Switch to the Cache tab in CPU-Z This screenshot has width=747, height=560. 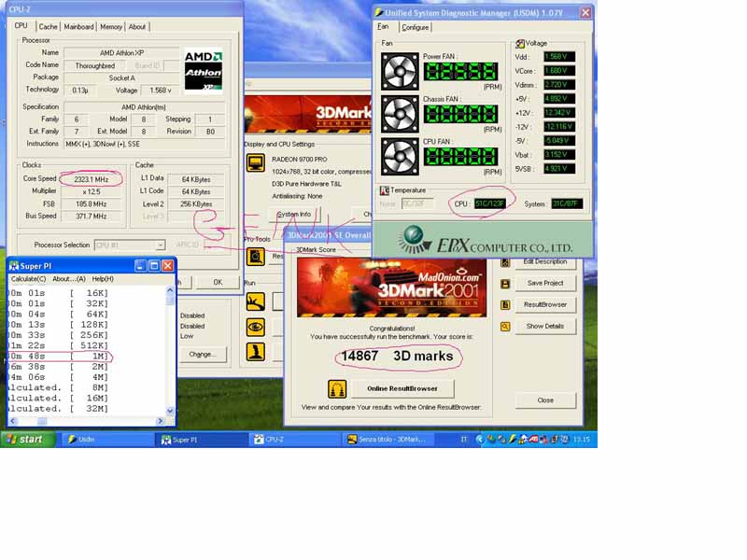click(x=48, y=27)
